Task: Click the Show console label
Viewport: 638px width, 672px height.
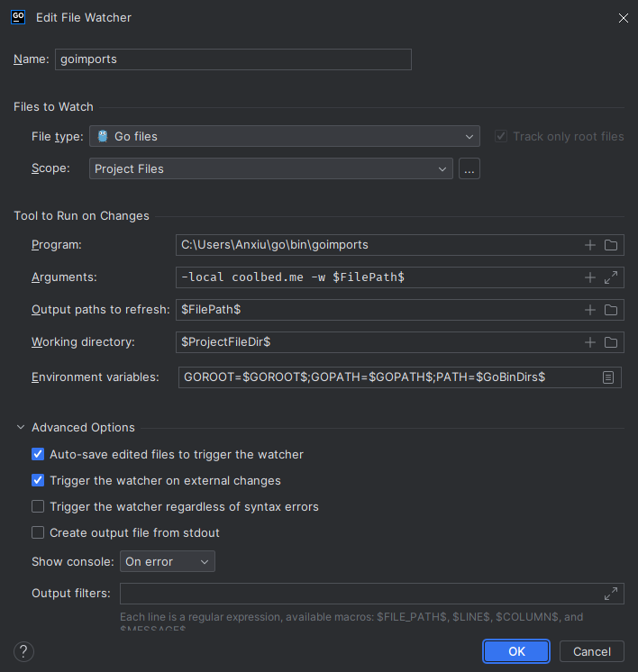Action: [73, 561]
